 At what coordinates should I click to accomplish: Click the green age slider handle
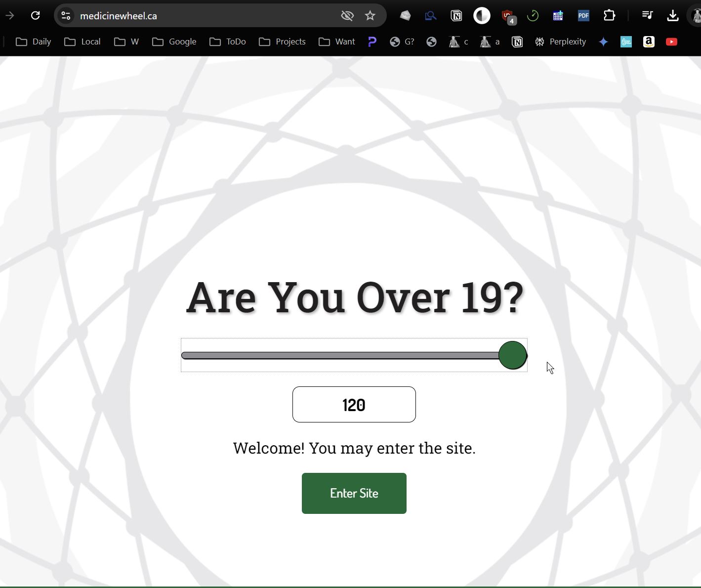(512, 355)
